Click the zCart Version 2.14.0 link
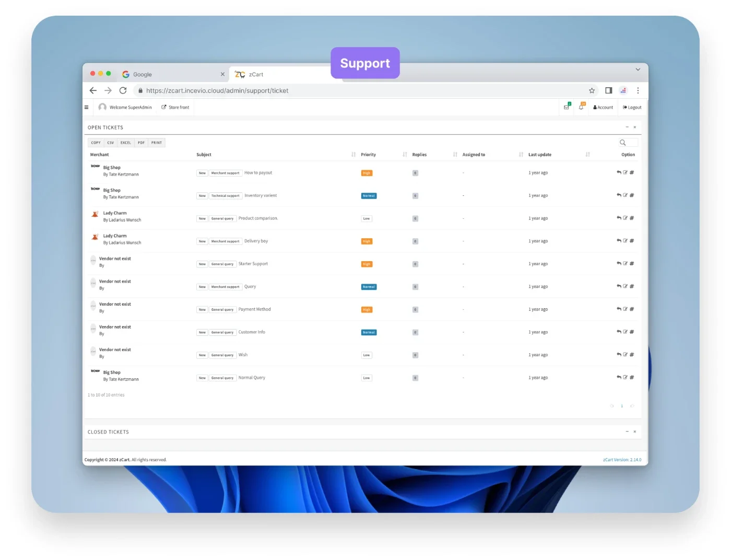This screenshot has height=560, width=731. pyautogui.click(x=622, y=460)
